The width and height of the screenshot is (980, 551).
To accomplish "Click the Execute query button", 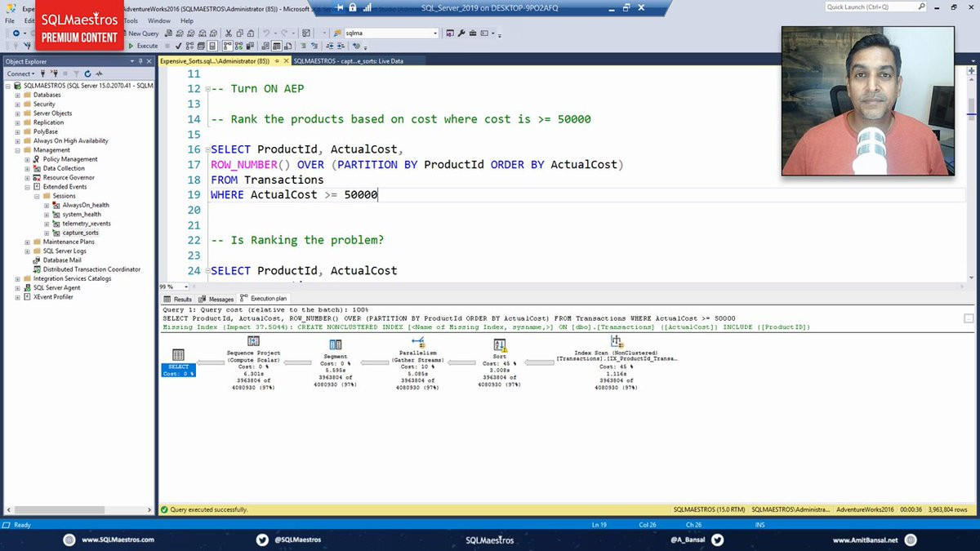I will [143, 46].
